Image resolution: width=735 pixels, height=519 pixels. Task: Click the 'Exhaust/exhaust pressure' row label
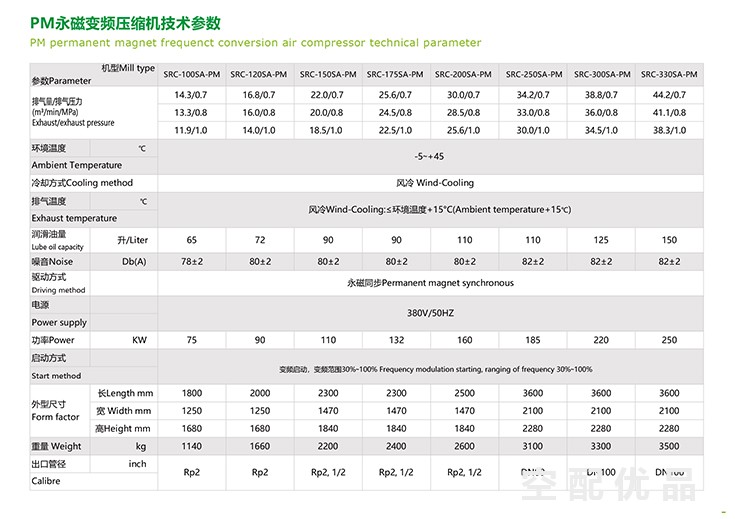click(73, 123)
